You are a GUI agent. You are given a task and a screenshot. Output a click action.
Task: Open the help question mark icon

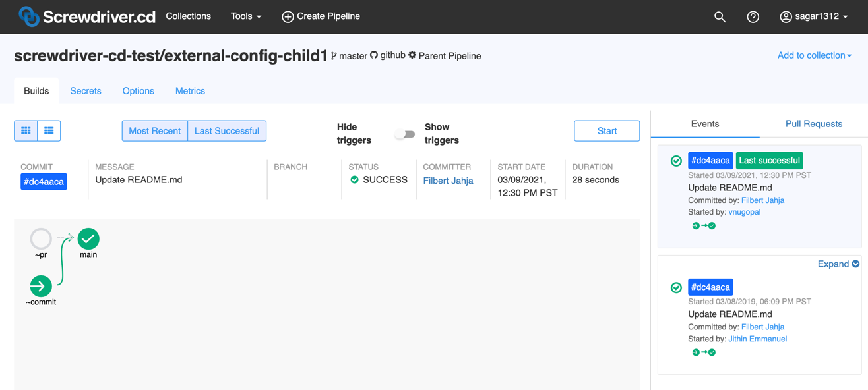click(753, 17)
